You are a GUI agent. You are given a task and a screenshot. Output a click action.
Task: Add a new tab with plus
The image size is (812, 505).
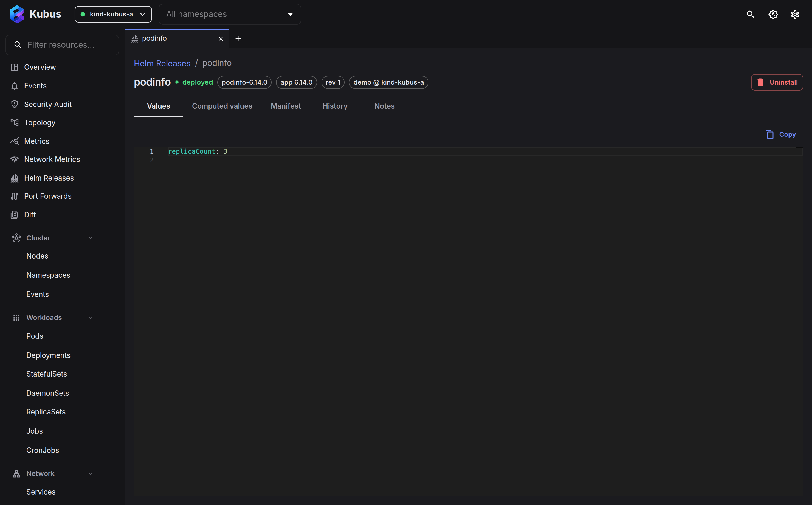point(238,39)
